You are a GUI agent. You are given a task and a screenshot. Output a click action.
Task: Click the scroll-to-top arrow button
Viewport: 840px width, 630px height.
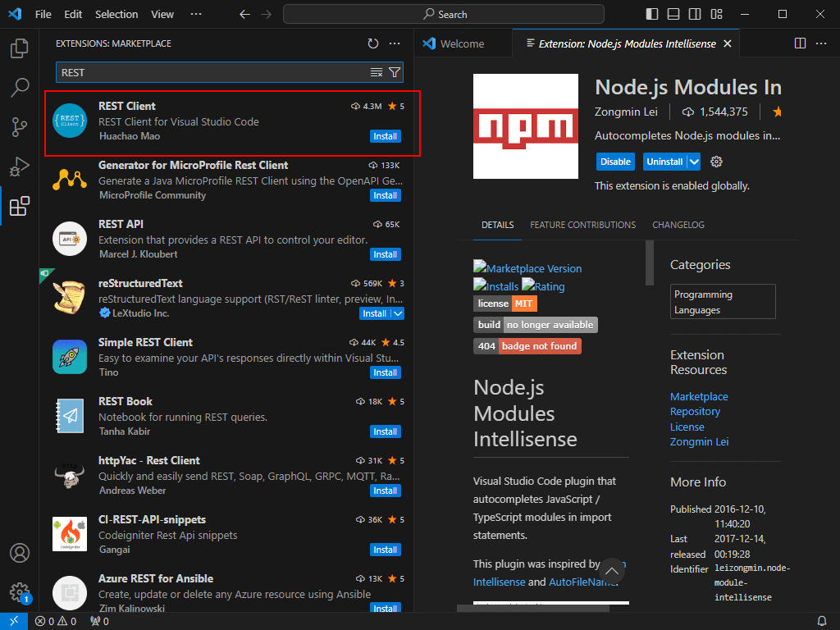[612, 571]
